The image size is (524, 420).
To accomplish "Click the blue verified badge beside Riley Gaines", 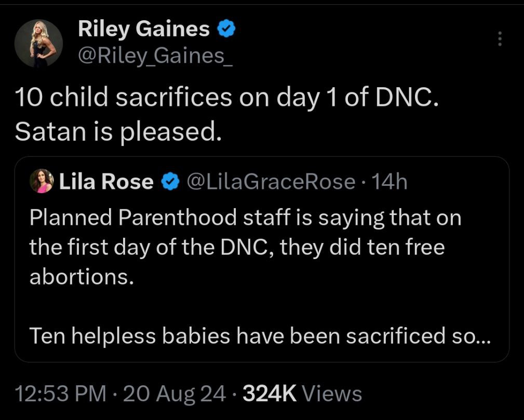I will 226,29.
